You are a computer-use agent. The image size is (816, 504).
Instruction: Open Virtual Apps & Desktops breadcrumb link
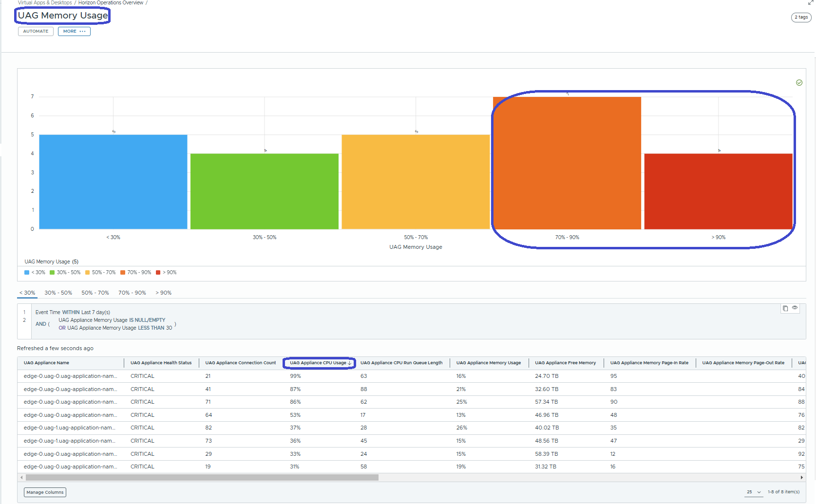click(45, 3)
